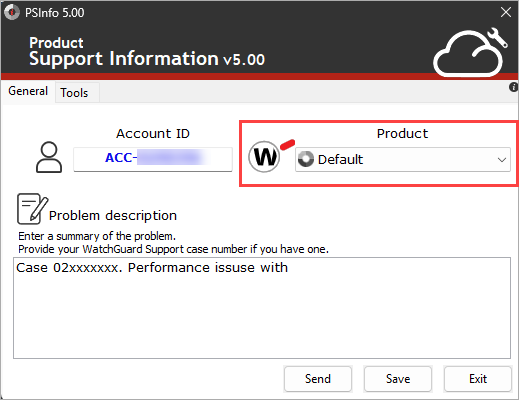Click the WatchGuard Support case number line
519x400 pixels.
point(173,249)
